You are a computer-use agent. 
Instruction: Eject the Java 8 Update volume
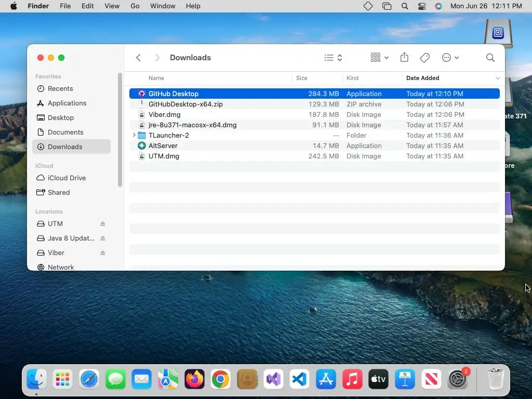(103, 238)
